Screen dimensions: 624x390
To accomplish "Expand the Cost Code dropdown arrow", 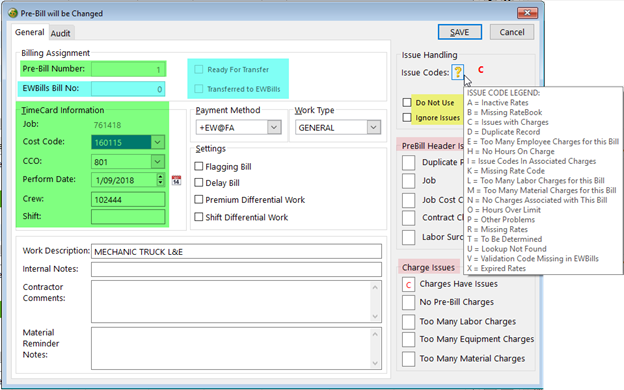I will pos(158,142).
